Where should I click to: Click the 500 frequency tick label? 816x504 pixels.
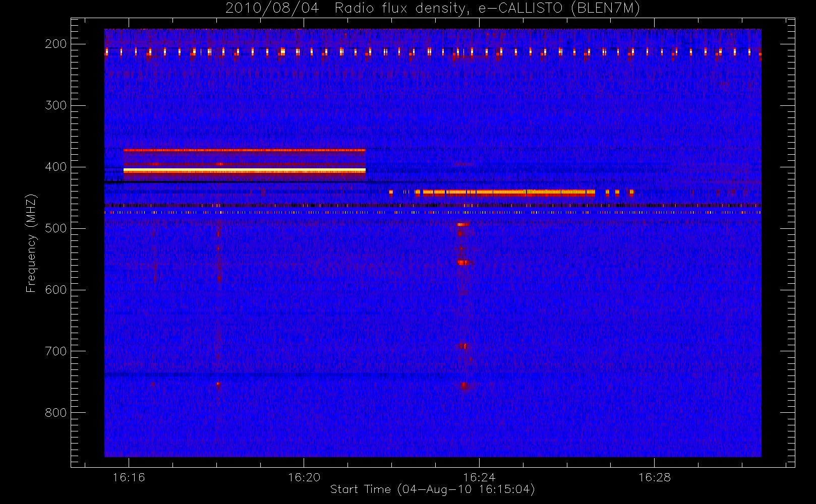(55, 228)
